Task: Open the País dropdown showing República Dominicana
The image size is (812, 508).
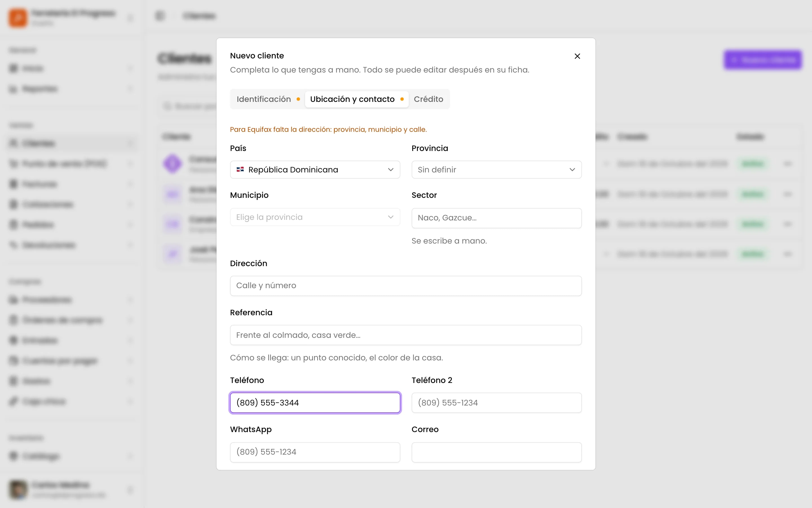Action: pyautogui.click(x=315, y=170)
